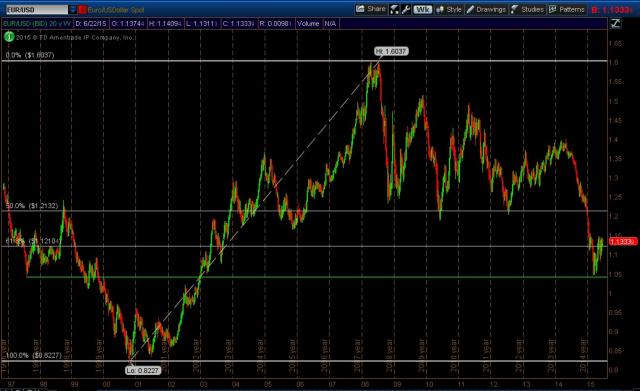
Task: Click the icon above the price axis
Action: click(x=616, y=24)
